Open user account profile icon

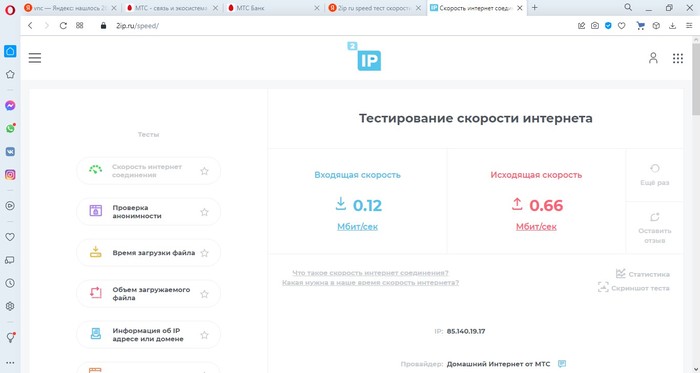click(x=653, y=58)
